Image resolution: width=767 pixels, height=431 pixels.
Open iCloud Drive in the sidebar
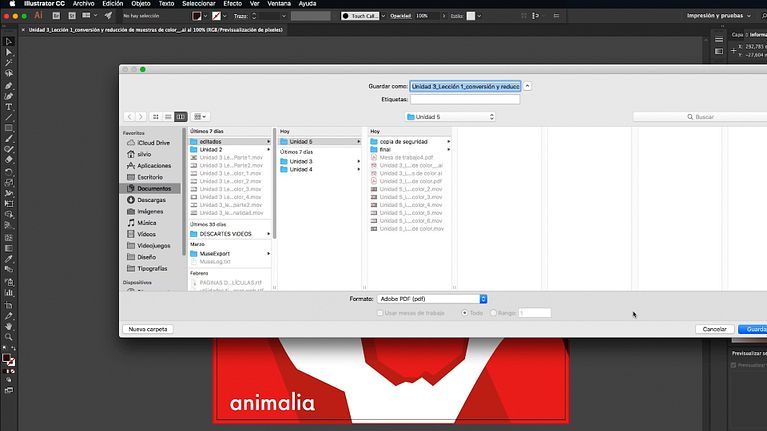[151, 143]
